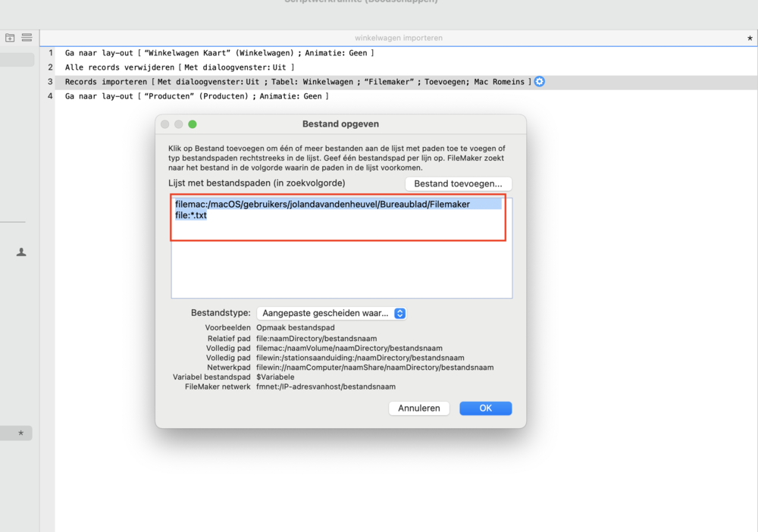Click the asterisk at the right of the tab bar
Screen dimensions: 758x532
click(750, 38)
